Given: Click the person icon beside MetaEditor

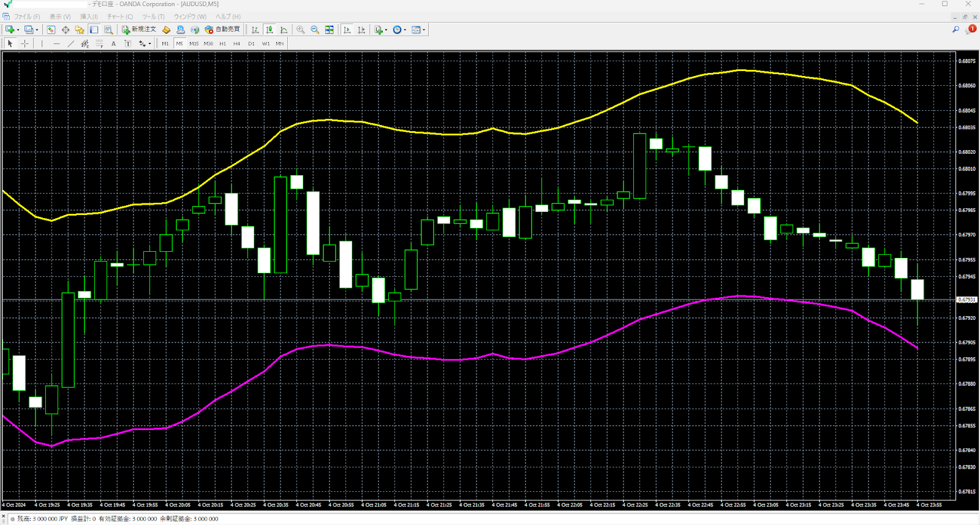Looking at the screenshot, I should pos(181,29).
